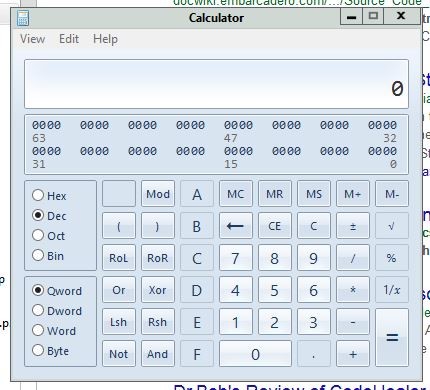Click the close parenthesis button

(x=158, y=226)
